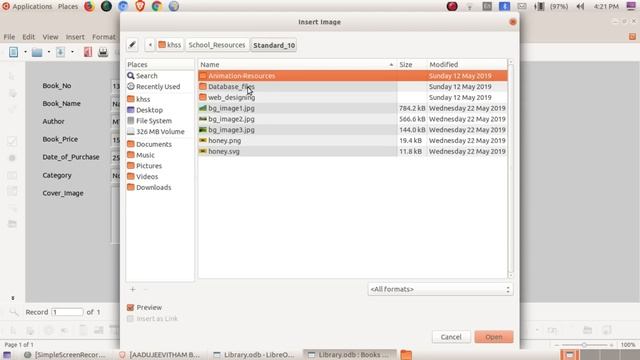
Task: Click the Record number input field
Action: pos(67,312)
